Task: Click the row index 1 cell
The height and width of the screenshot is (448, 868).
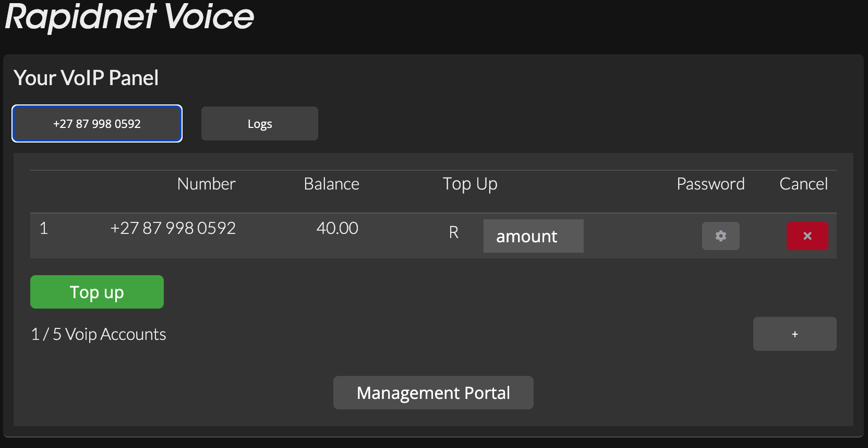Action: tap(44, 228)
